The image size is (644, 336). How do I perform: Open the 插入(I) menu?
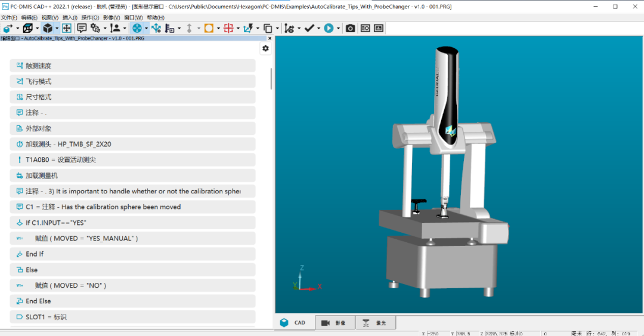(x=70, y=18)
